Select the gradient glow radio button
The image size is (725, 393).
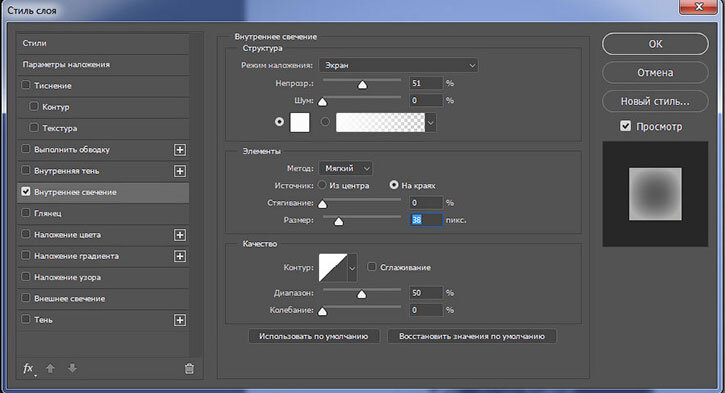(x=326, y=122)
